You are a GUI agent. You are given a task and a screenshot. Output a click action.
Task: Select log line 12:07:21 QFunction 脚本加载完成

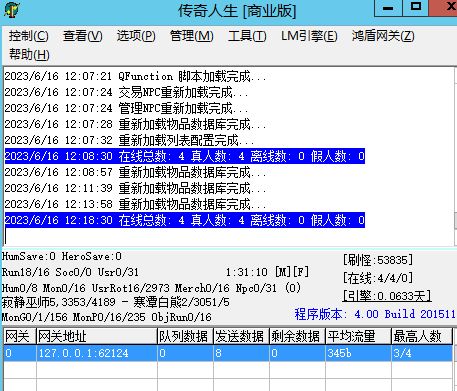pyautogui.click(x=136, y=76)
